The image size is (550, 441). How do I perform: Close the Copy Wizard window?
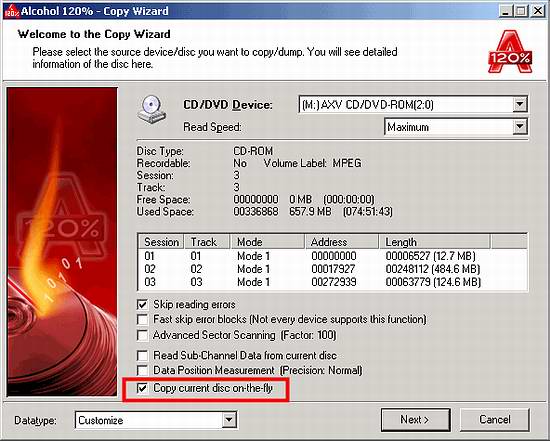538,11
